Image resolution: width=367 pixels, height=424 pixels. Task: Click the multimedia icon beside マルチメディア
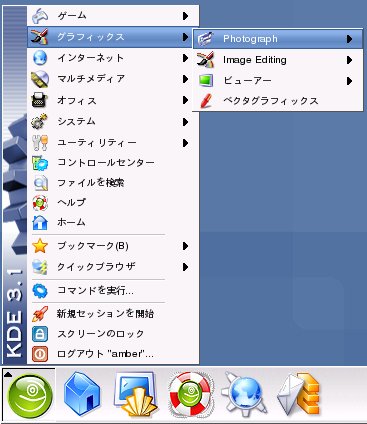pyautogui.click(x=40, y=79)
